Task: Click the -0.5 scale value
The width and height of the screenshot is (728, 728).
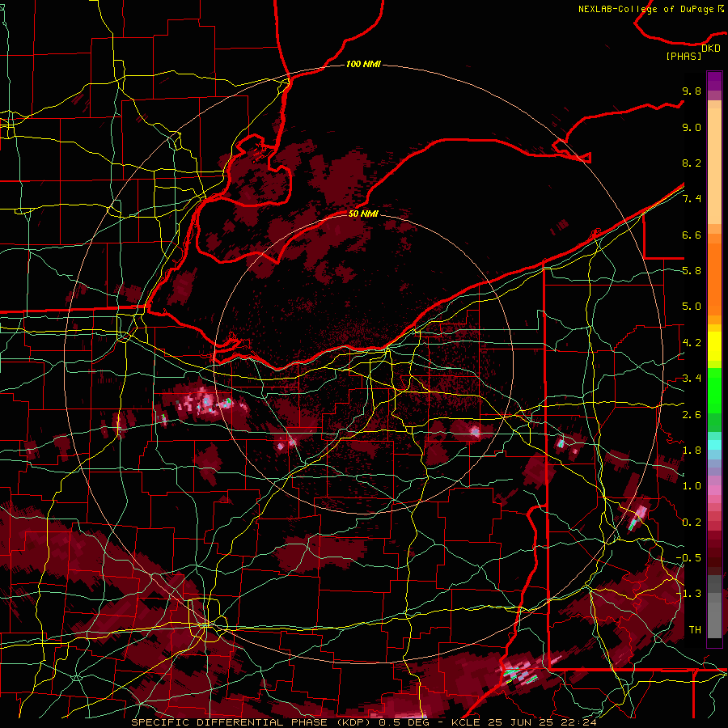Action: pos(688,558)
